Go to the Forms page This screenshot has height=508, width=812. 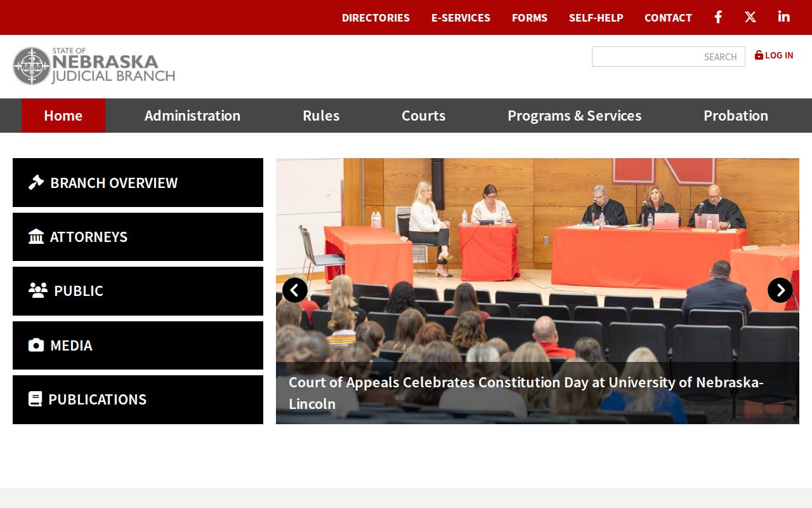click(x=530, y=18)
